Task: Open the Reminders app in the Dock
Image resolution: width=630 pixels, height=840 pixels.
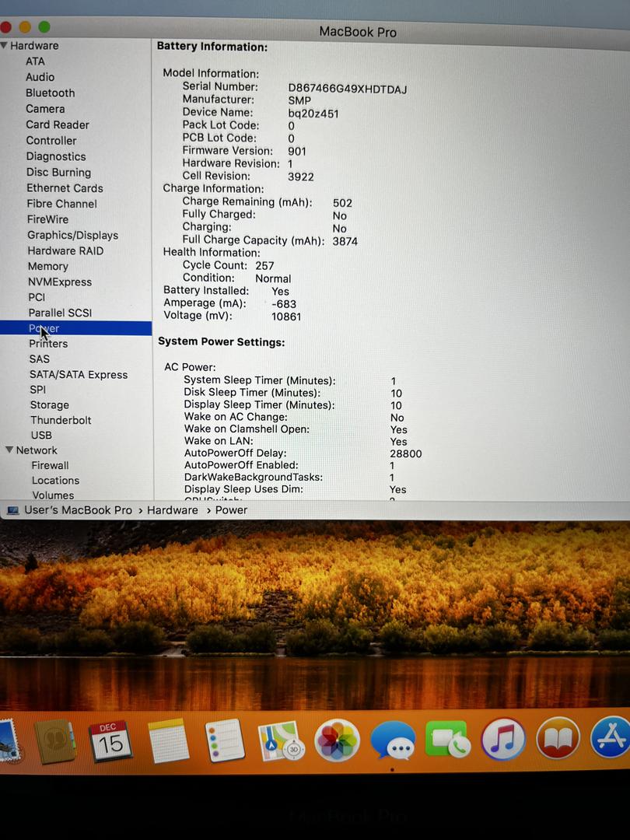Action: pyautogui.click(x=225, y=740)
